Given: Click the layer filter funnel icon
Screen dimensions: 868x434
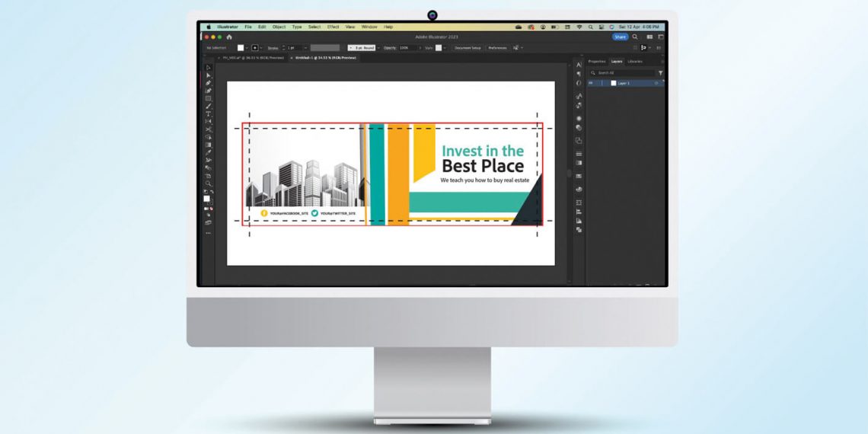Looking at the screenshot, I should (x=660, y=72).
